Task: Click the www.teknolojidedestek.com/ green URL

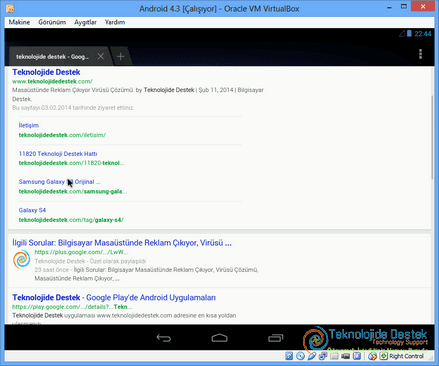Action: (52, 81)
